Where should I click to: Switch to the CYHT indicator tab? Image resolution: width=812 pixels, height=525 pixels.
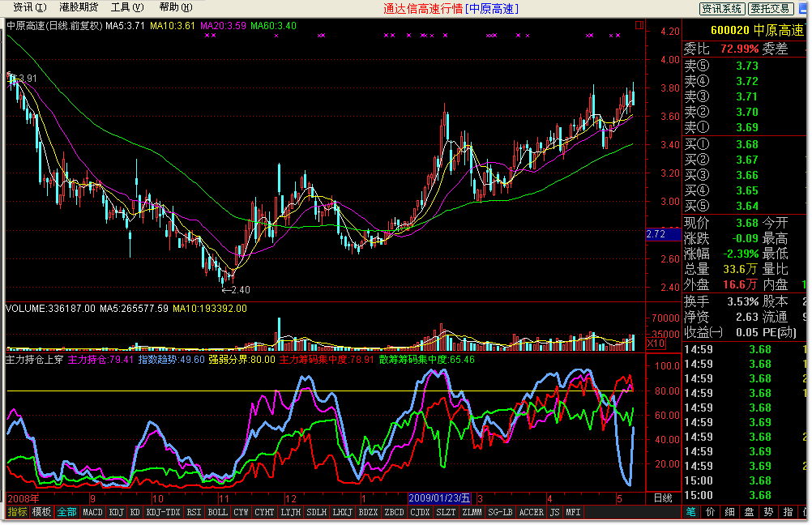[265, 512]
